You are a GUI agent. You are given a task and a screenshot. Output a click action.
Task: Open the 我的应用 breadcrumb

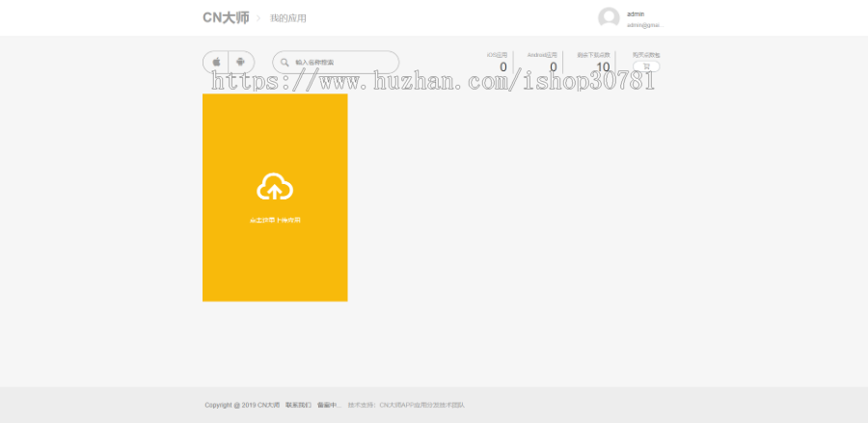pyautogui.click(x=287, y=18)
